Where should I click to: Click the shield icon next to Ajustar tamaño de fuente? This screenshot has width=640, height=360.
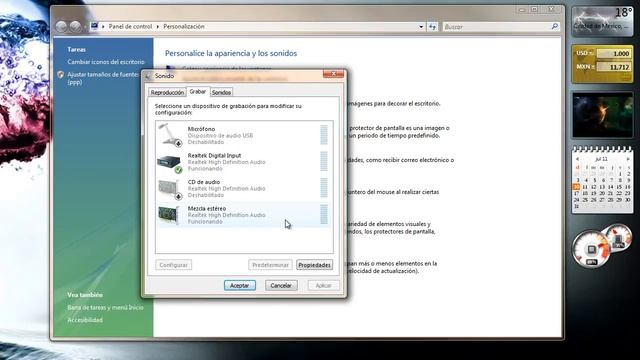click(x=61, y=75)
